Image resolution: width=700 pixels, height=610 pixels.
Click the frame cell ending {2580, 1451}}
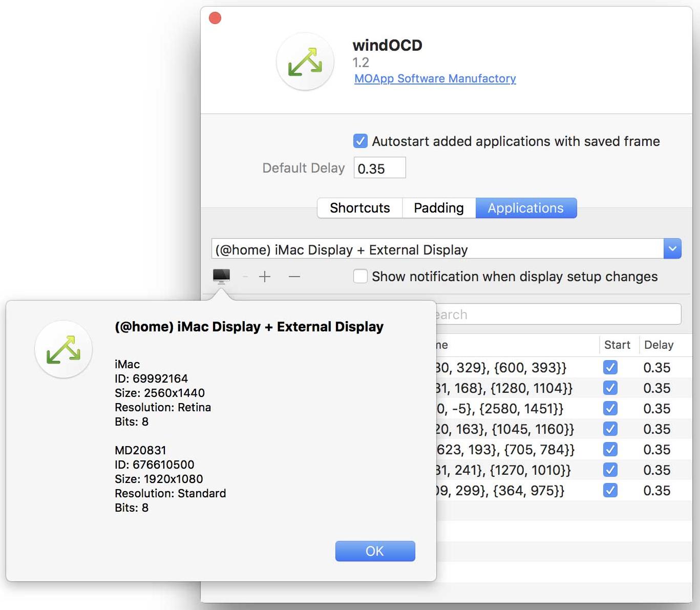click(x=500, y=409)
